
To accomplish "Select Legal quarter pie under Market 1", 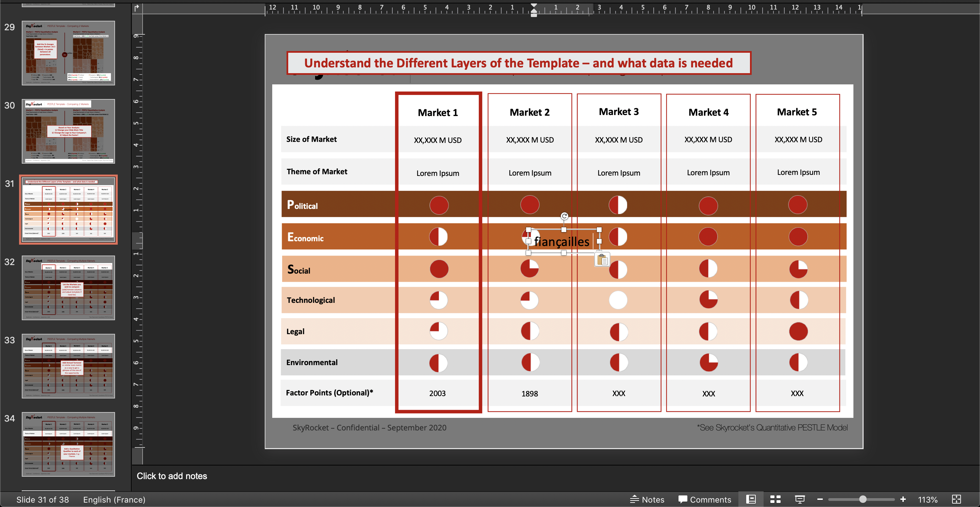I will click(x=439, y=331).
